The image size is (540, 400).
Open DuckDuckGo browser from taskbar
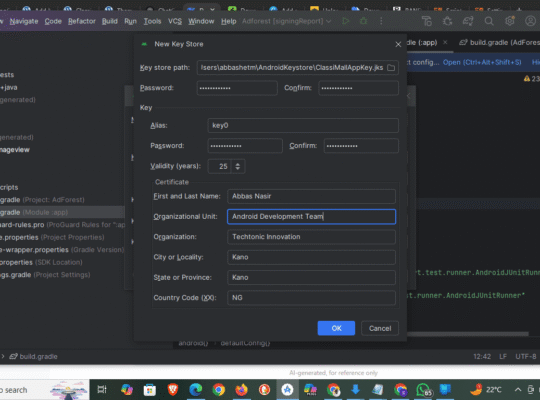click(264, 390)
